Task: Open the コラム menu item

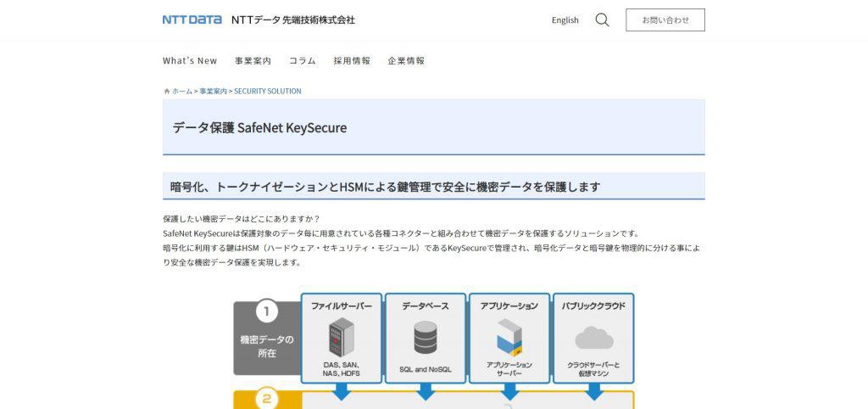Action: (303, 61)
